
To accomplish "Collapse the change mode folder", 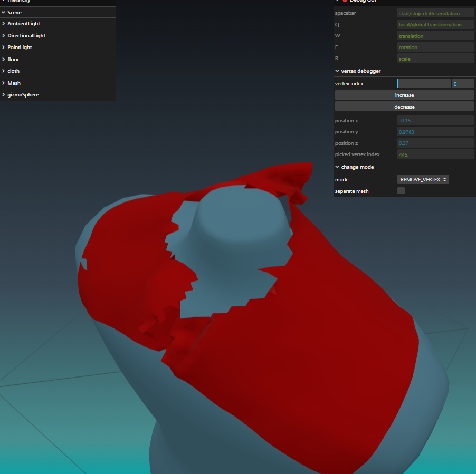I will (337, 167).
